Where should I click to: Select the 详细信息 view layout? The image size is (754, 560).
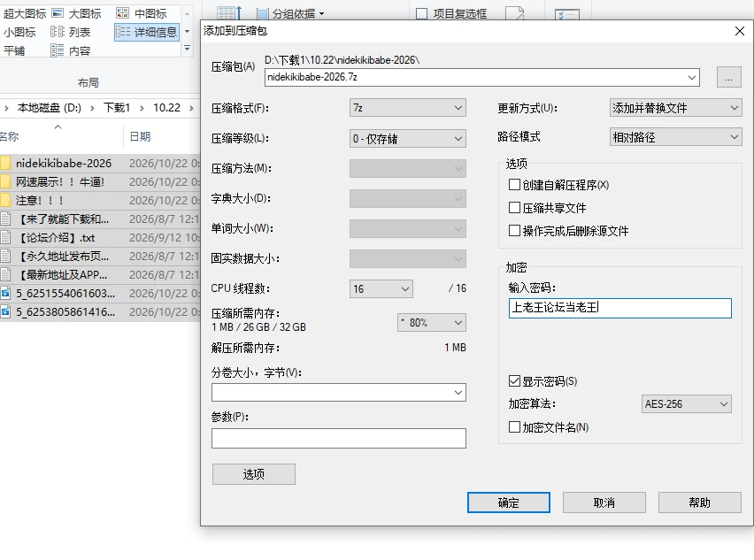pos(147,32)
